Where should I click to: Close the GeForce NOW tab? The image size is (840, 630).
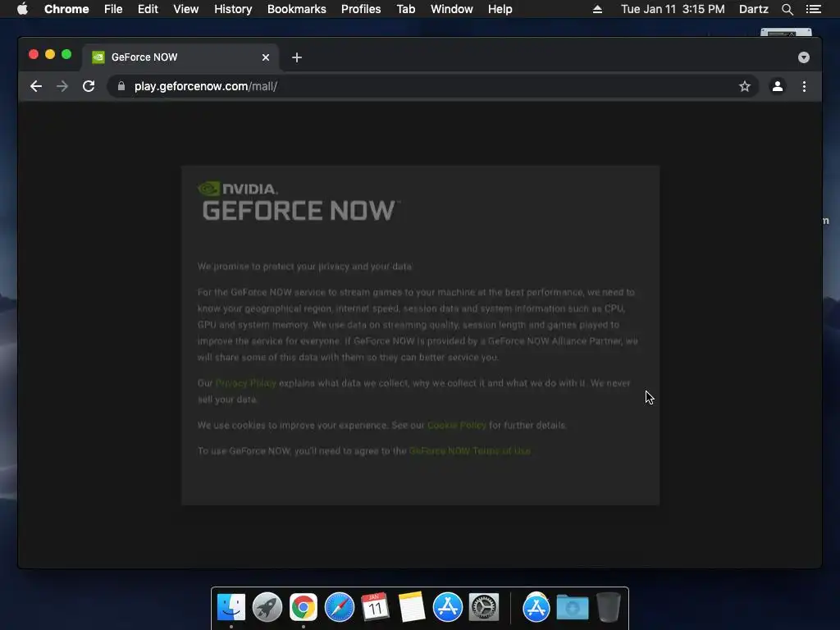[x=266, y=57]
